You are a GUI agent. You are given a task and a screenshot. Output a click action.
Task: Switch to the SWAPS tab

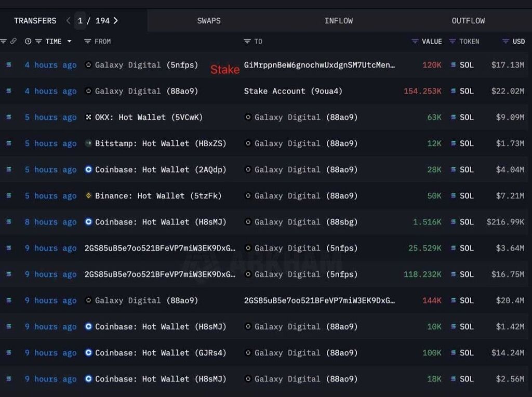pyautogui.click(x=209, y=21)
